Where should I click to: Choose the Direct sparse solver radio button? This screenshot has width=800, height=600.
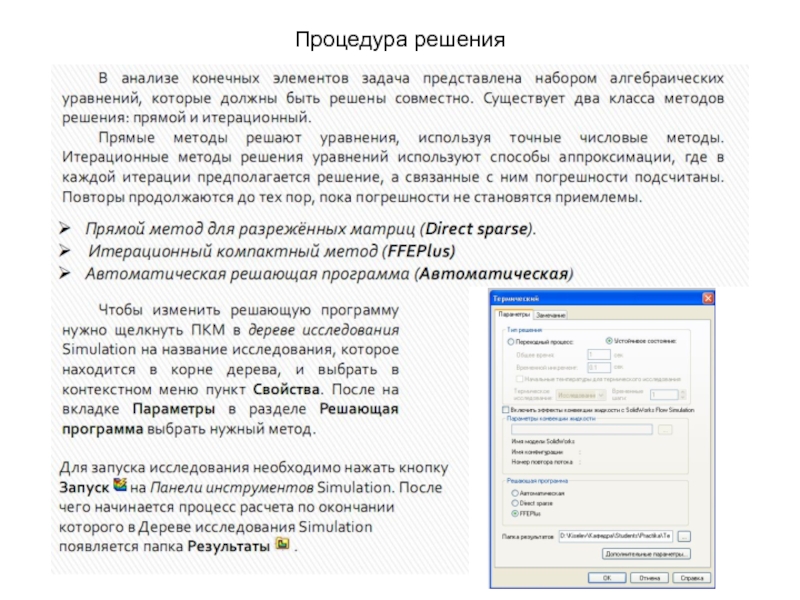(x=515, y=504)
